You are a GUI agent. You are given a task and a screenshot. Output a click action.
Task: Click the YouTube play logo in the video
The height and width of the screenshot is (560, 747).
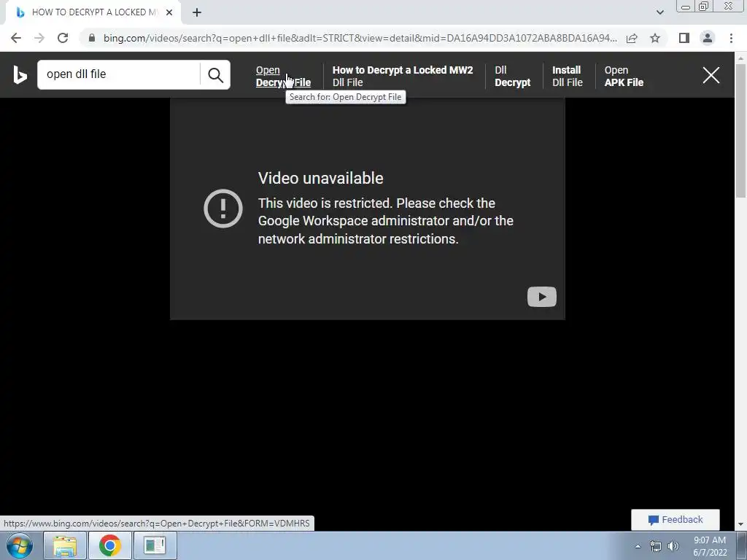pyautogui.click(x=542, y=297)
